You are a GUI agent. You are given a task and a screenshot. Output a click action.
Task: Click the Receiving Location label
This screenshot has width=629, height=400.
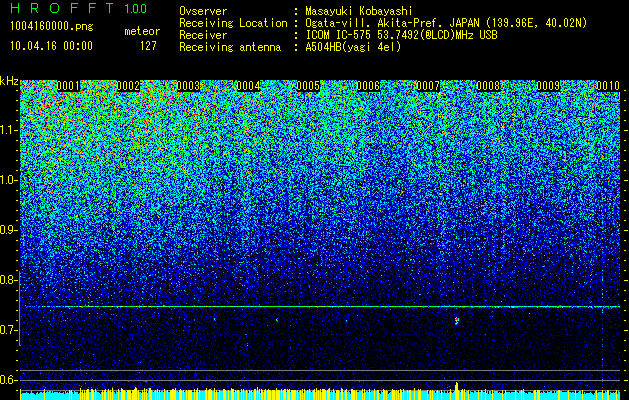pos(233,23)
